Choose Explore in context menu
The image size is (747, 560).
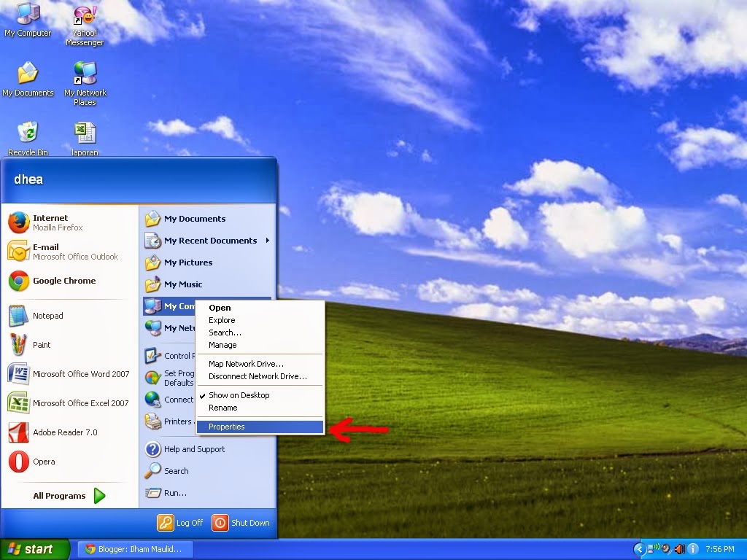[x=260, y=321]
